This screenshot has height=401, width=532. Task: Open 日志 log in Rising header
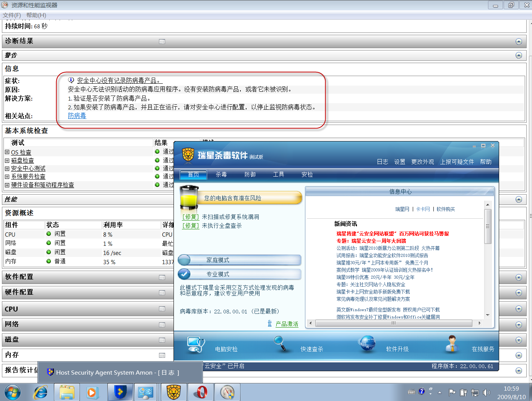click(x=383, y=162)
